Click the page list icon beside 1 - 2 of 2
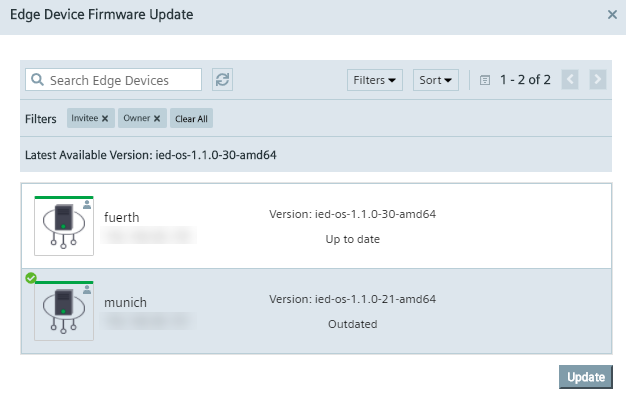This screenshot has height=397, width=626. coord(485,80)
